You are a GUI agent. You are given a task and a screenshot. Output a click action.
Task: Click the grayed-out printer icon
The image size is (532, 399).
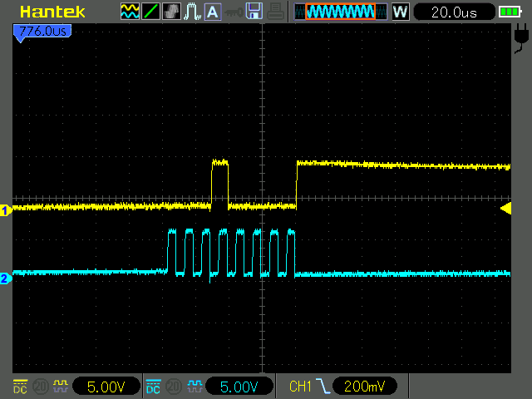(x=275, y=12)
